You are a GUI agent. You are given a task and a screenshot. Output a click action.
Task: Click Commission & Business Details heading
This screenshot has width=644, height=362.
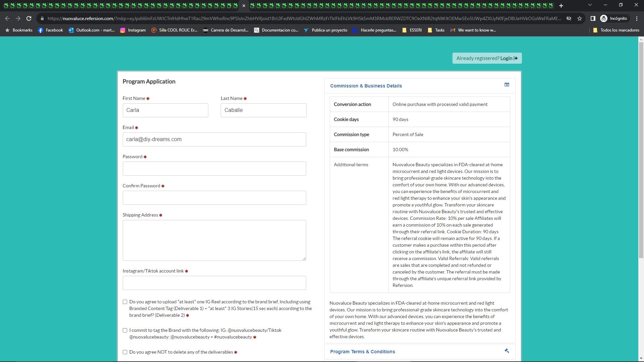[x=366, y=86]
